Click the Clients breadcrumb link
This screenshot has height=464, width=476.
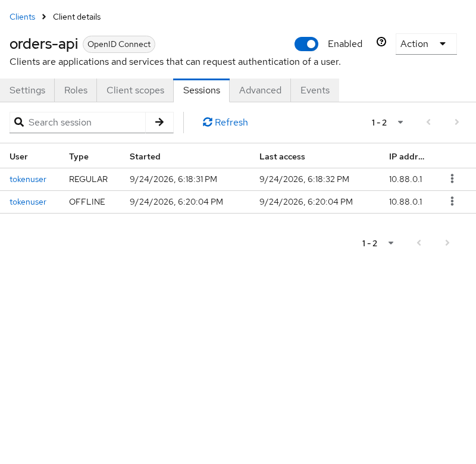[x=23, y=17]
